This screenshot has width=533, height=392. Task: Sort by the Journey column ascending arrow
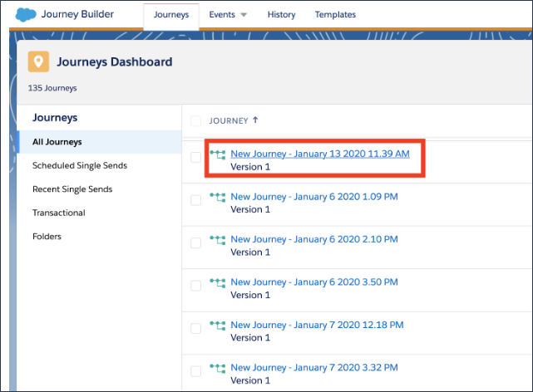254,120
